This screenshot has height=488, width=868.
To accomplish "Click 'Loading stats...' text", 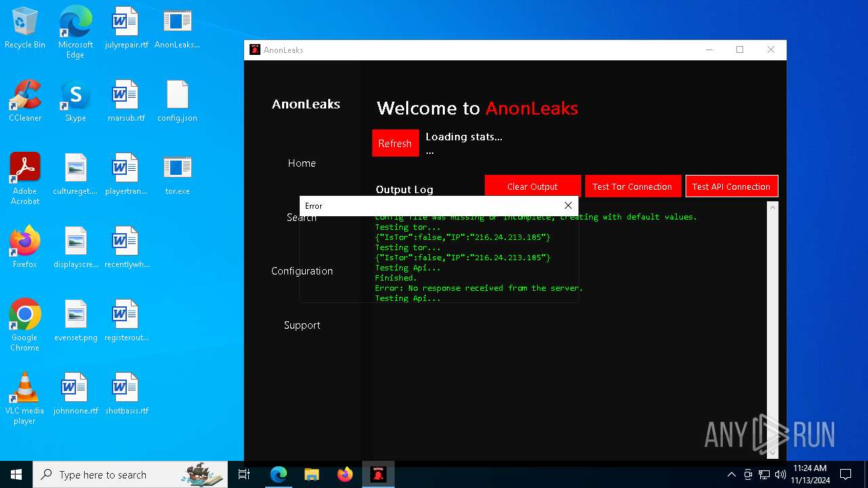I will [x=464, y=137].
